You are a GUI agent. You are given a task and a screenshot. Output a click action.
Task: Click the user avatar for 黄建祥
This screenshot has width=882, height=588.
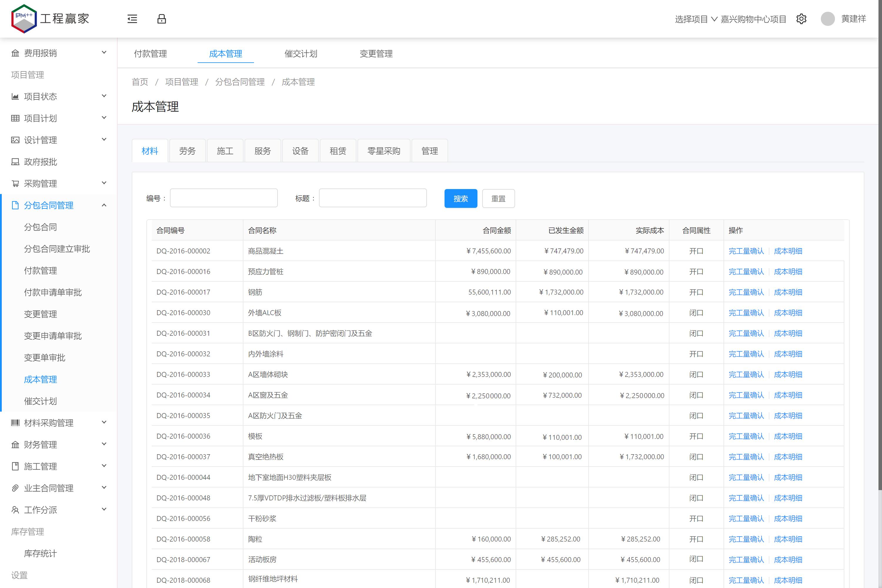click(828, 19)
